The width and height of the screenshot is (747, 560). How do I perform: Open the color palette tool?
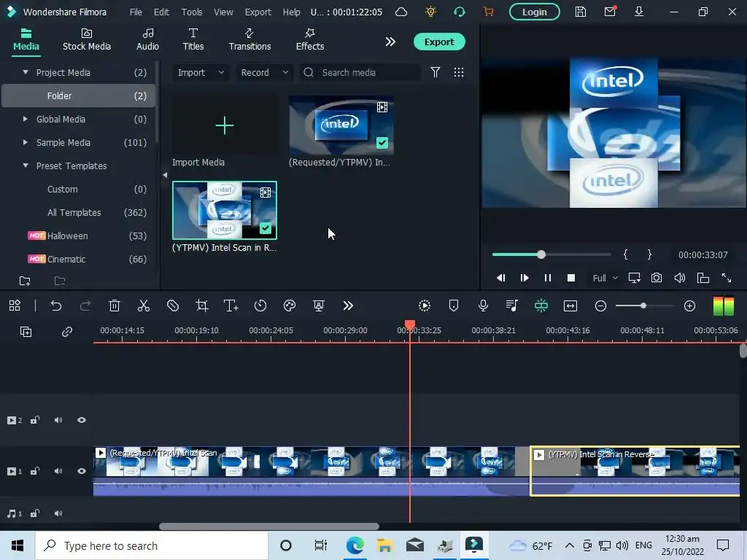pyautogui.click(x=290, y=306)
